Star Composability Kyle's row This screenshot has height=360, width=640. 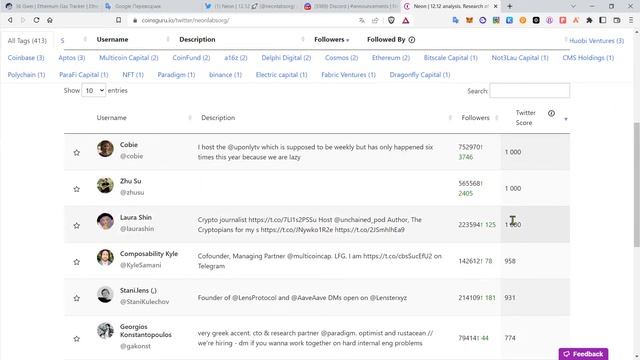(76, 262)
